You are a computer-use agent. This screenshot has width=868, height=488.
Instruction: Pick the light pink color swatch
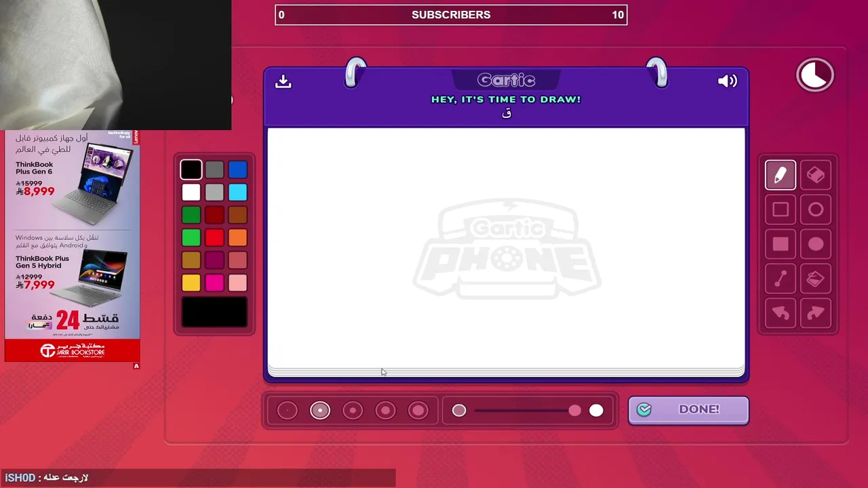[237, 283]
